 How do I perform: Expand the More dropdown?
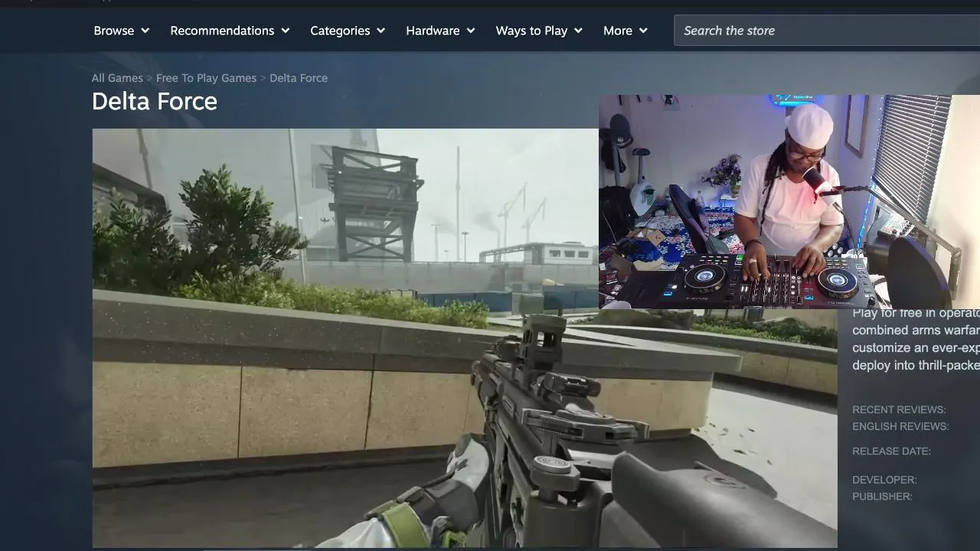626,31
